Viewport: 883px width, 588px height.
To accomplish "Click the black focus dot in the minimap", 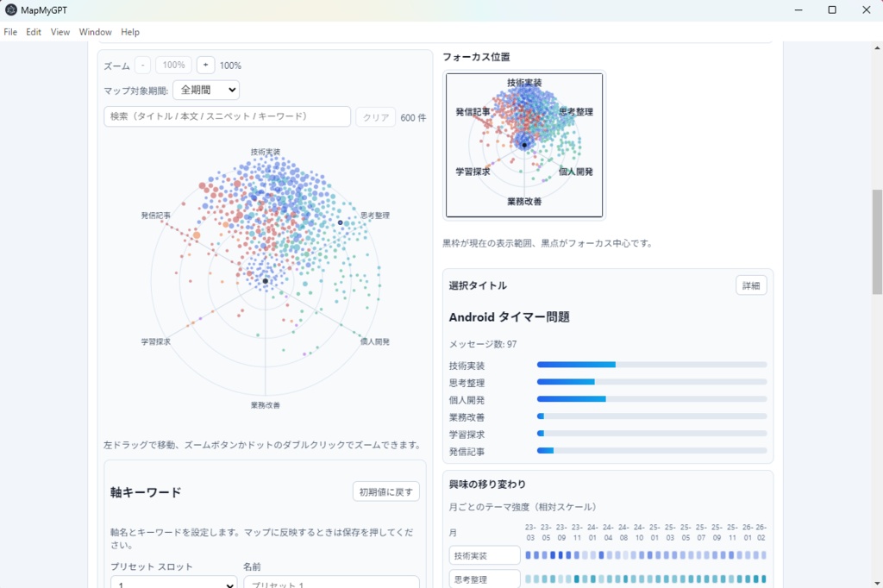I will [x=523, y=145].
